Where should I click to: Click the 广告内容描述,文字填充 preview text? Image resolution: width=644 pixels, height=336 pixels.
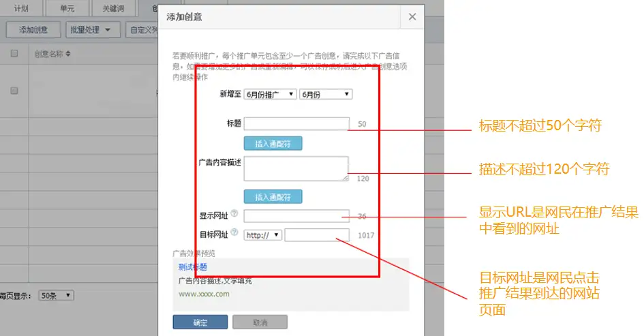tap(215, 281)
